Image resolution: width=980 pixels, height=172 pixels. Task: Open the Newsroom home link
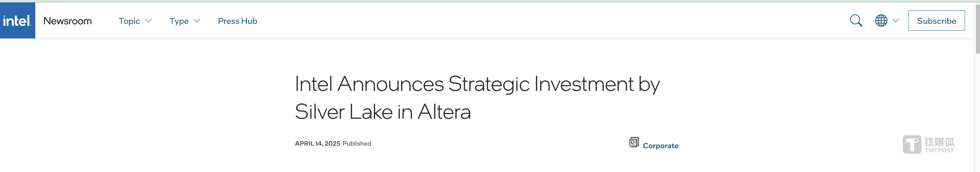[67, 21]
